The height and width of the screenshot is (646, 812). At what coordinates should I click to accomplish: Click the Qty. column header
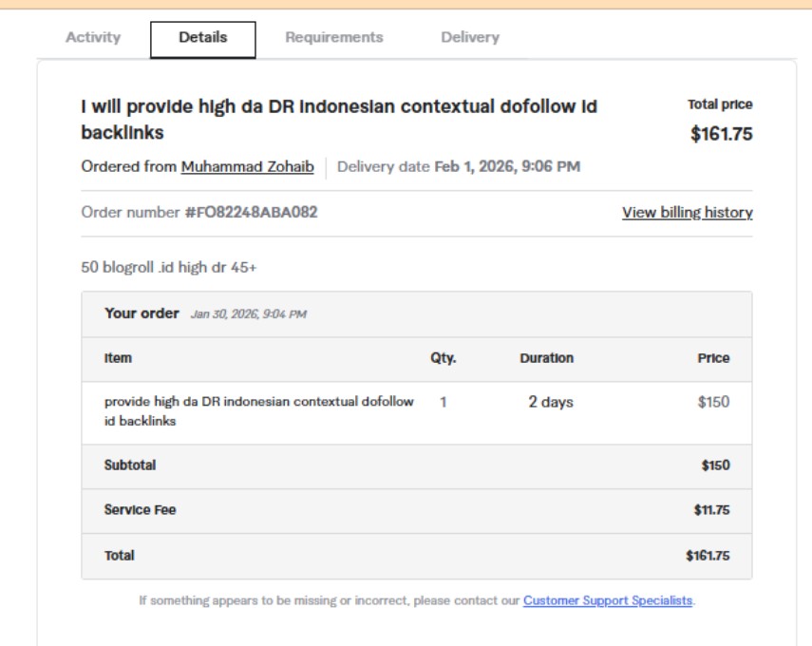[443, 359]
